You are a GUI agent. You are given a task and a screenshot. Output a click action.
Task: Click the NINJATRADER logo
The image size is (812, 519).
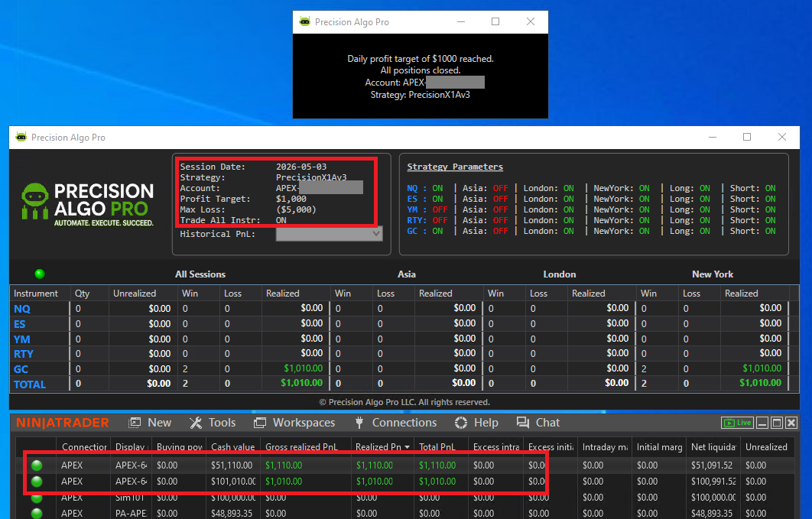[63, 423]
